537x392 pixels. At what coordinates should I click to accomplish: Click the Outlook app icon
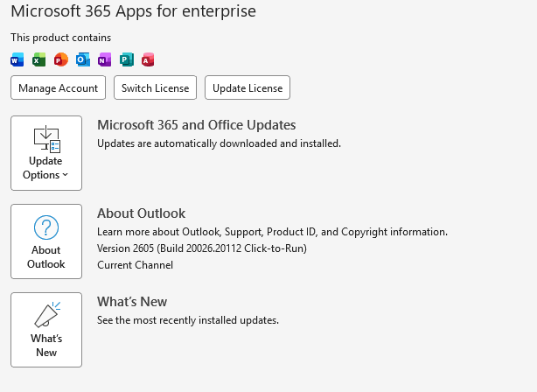tap(83, 59)
